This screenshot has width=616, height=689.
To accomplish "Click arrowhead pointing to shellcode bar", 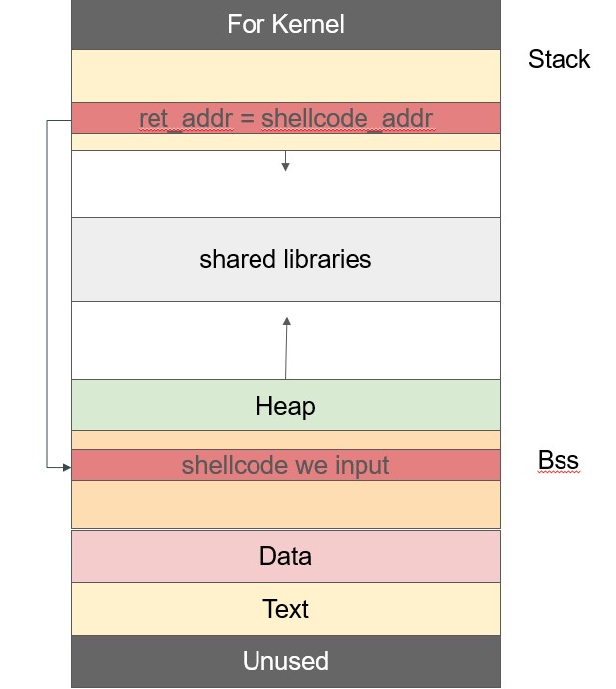I will tap(67, 467).
